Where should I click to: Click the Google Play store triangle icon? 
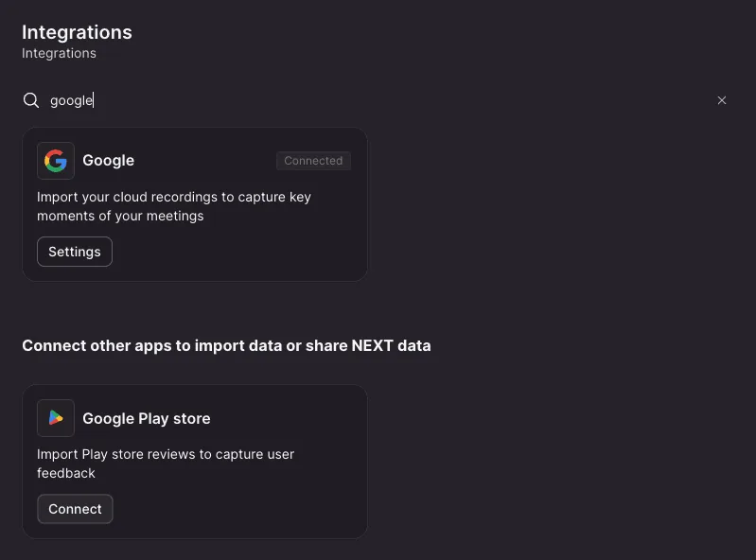pos(56,418)
